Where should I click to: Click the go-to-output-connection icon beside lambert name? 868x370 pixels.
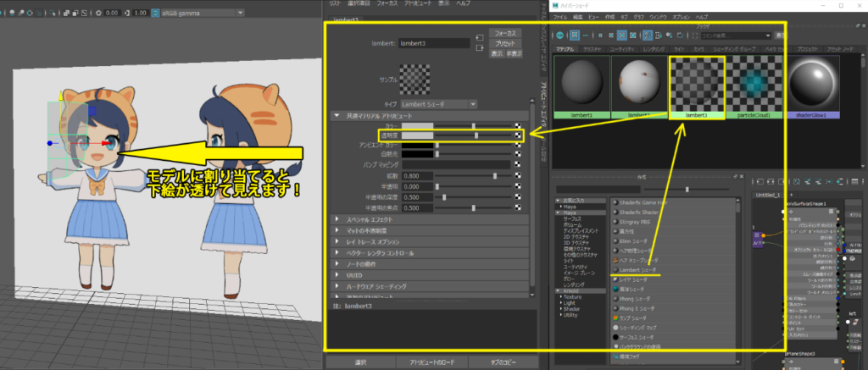click(x=480, y=48)
